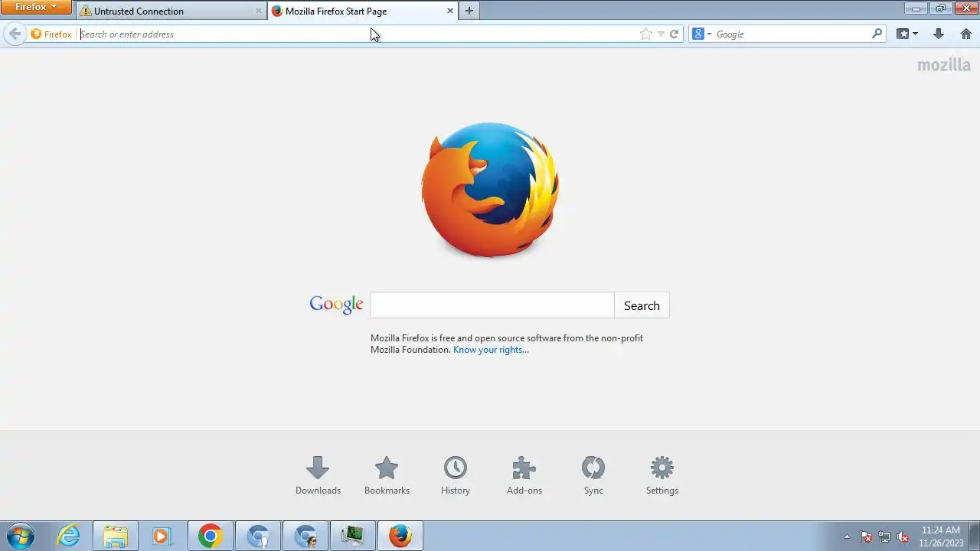Click the start page Google search field
Viewport: 980px width, 551px height.
pos(492,305)
